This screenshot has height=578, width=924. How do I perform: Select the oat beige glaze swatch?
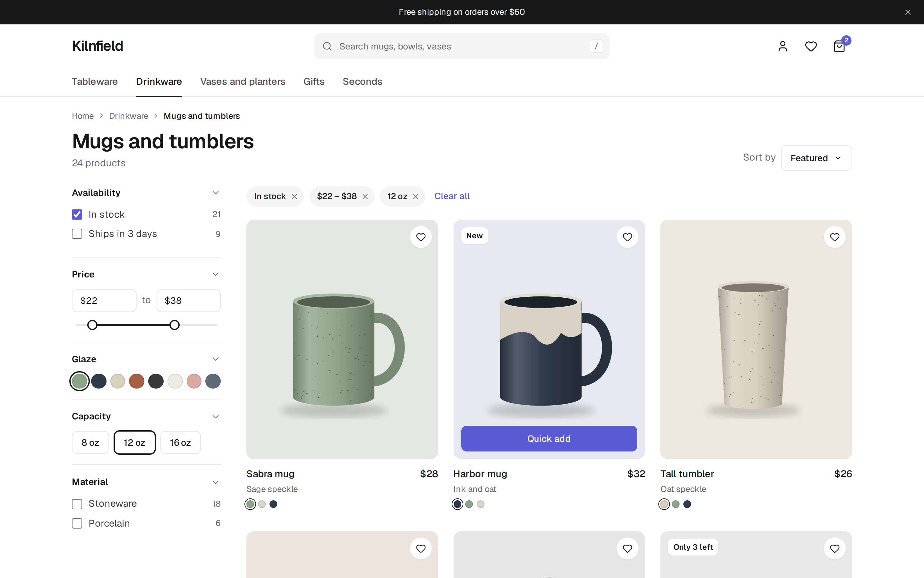click(118, 381)
